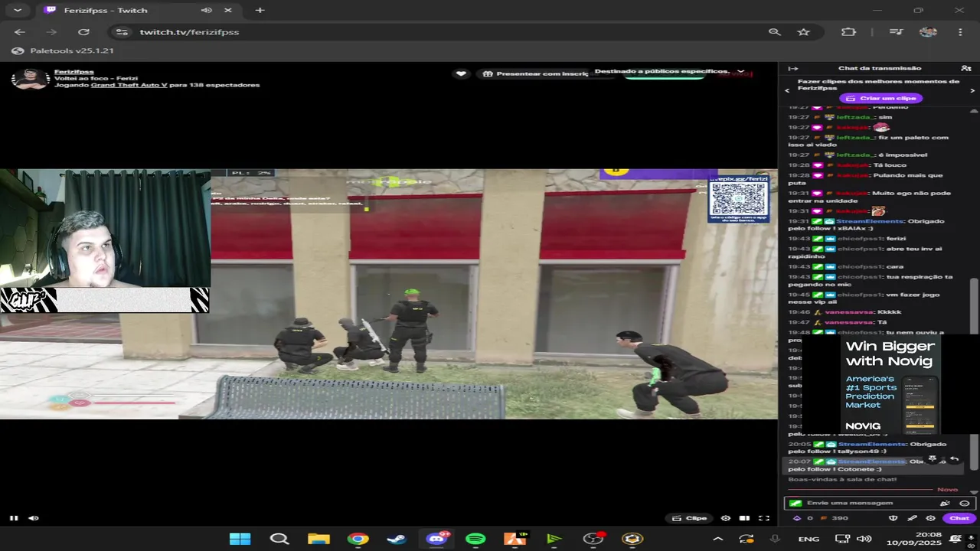This screenshot has height=551, width=980.
Task: Reload the Twitch page
Action: 84,32
